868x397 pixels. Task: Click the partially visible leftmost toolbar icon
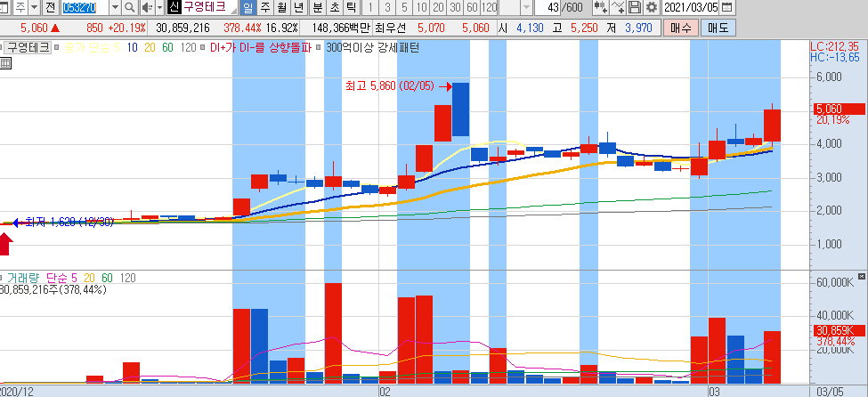pyautogui.click(x=4, y=8)
